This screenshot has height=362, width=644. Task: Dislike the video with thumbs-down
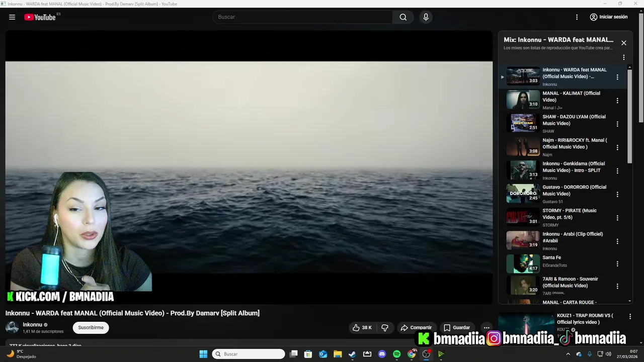(385, 328)
